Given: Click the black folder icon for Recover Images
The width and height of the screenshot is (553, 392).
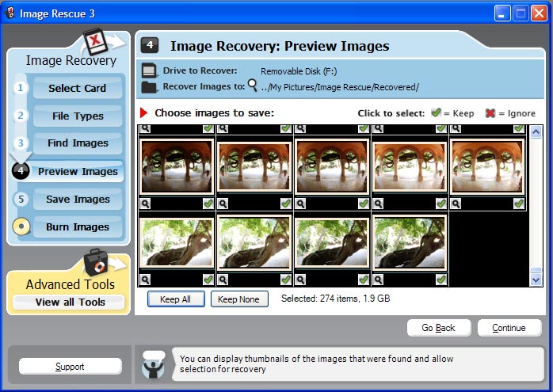Looking at the screenshot, I should click(149, 86).
